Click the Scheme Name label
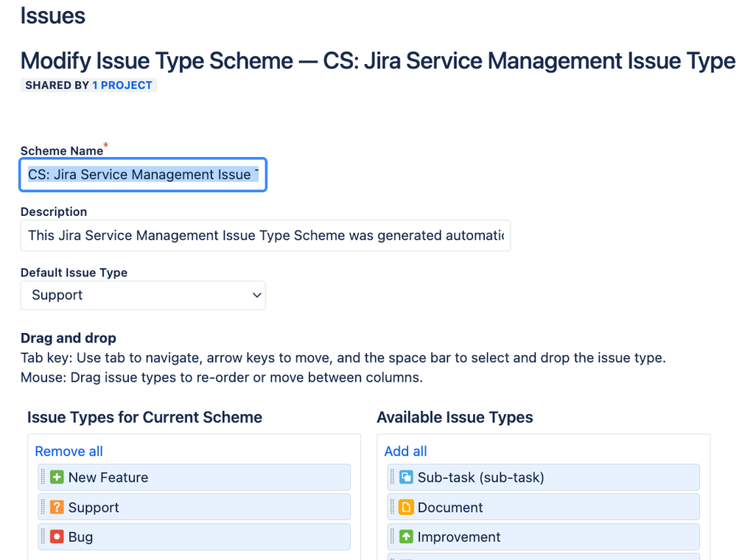The image size is (736, 560). click(x=61, y=150)
